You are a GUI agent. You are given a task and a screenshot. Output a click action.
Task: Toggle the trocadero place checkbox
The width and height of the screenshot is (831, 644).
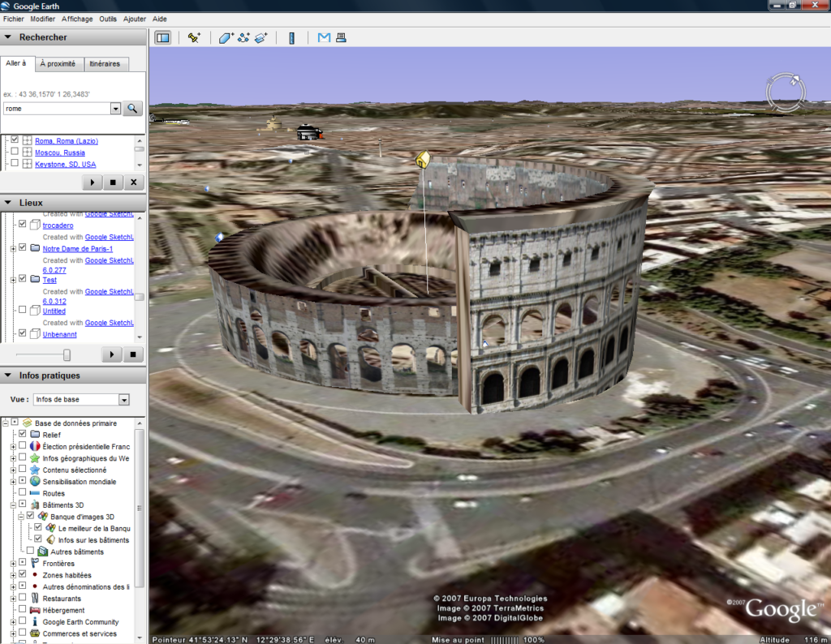[22, 224]
